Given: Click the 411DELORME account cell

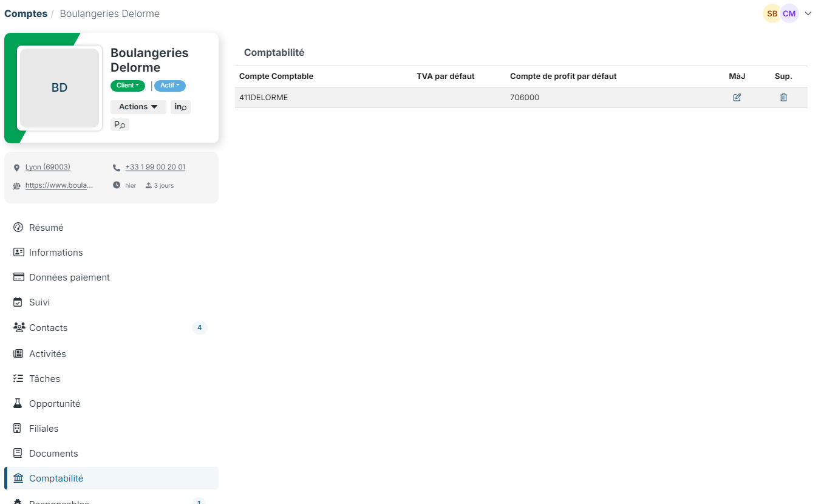Looking at the screenshot, I should click(264, 97).
